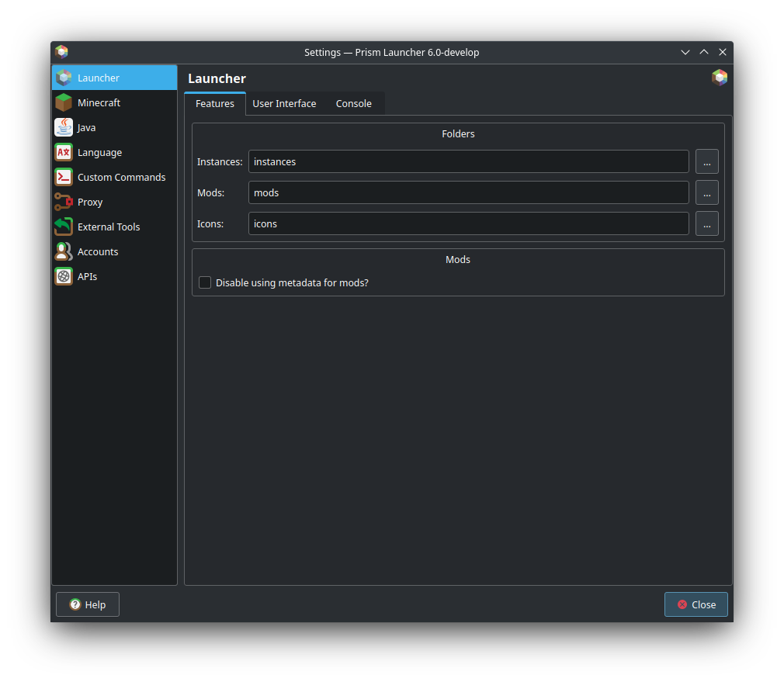This screenshot has width=784, height=682.
Task: Select the Proxy network icon
Action: [64, 202]
